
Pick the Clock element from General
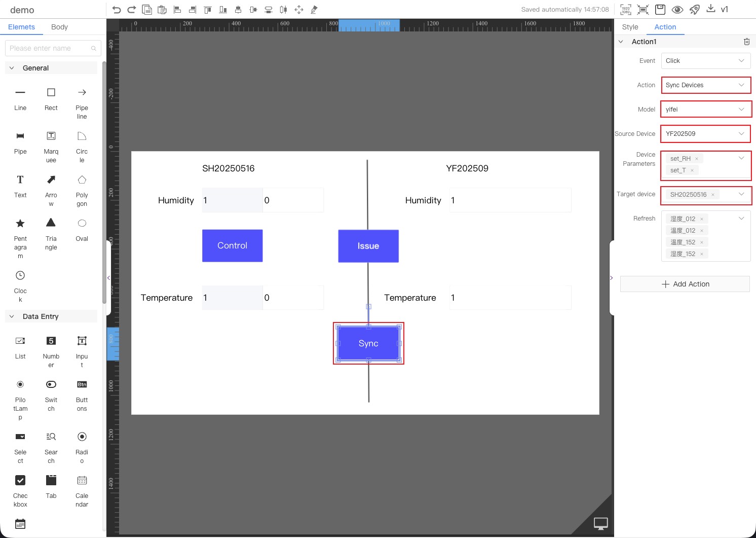[20, 276]
